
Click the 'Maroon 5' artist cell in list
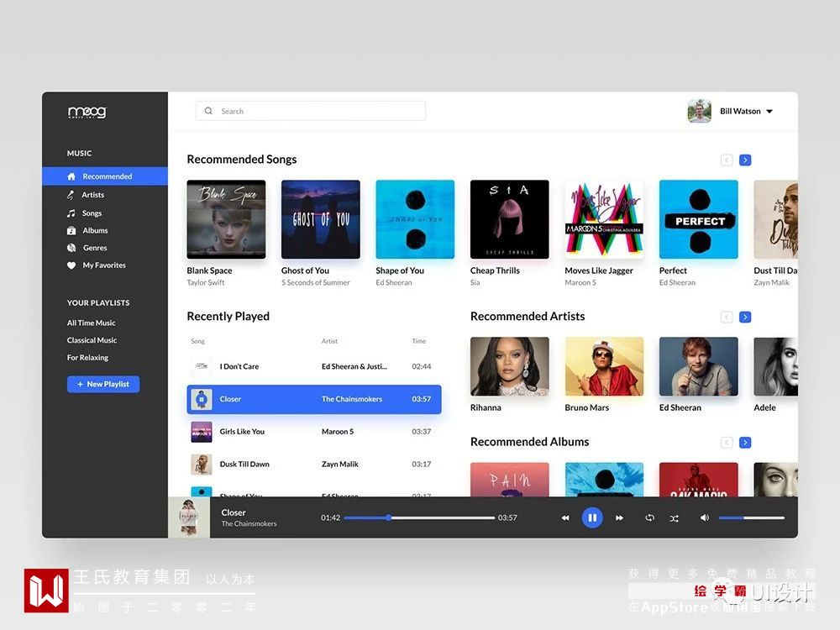(x=338, y=432)
